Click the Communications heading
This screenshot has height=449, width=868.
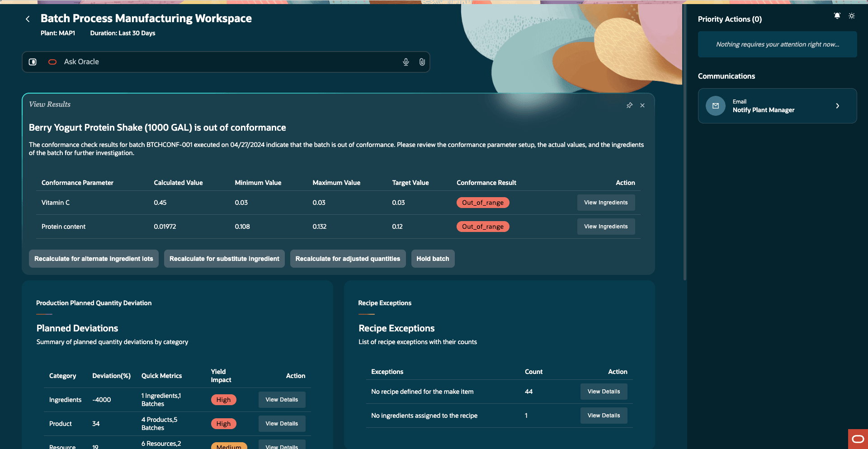click(726, 76)
